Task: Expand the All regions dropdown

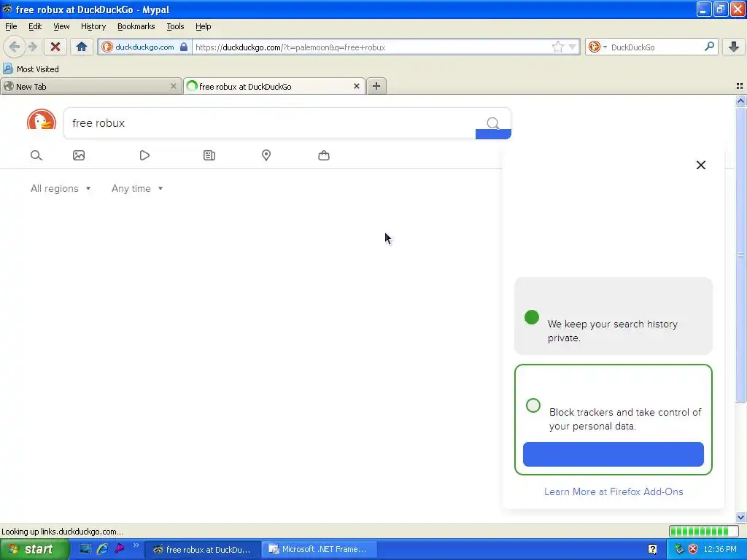Action: [x=61, y=189]
